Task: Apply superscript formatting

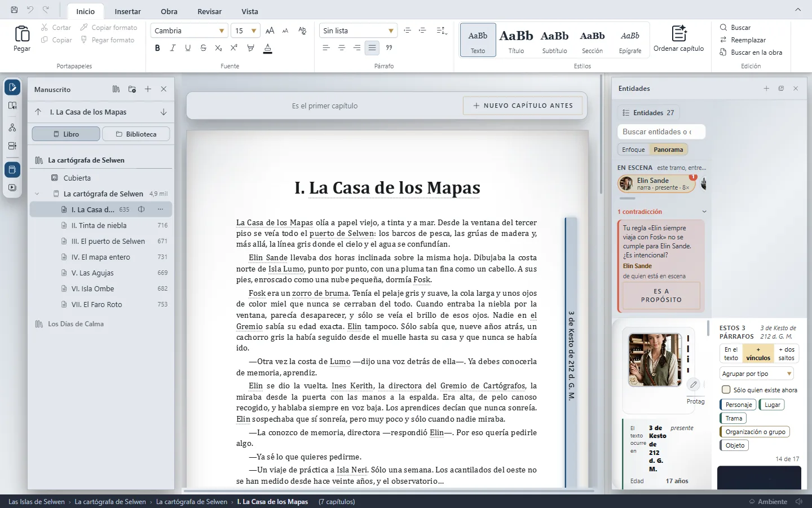Action: pos(233,48)
